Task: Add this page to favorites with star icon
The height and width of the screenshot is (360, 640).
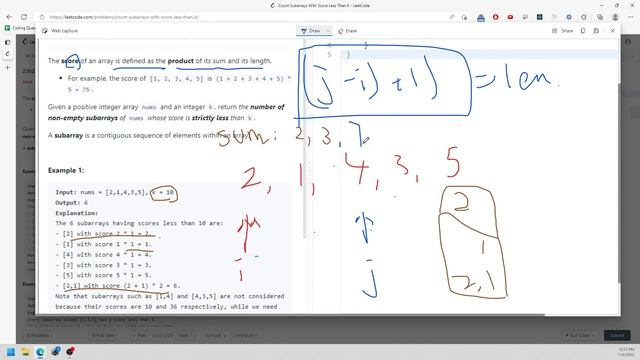Action: tap(464, 17)
